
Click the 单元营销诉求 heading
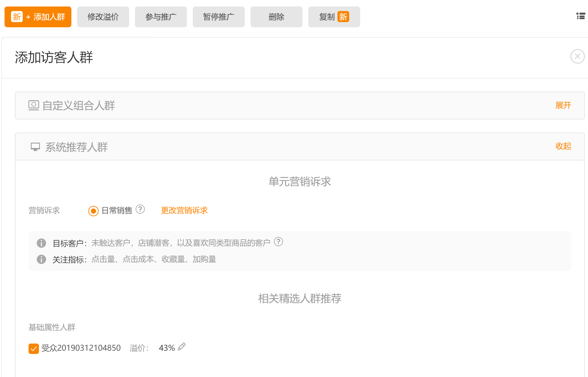pos(300,182)
